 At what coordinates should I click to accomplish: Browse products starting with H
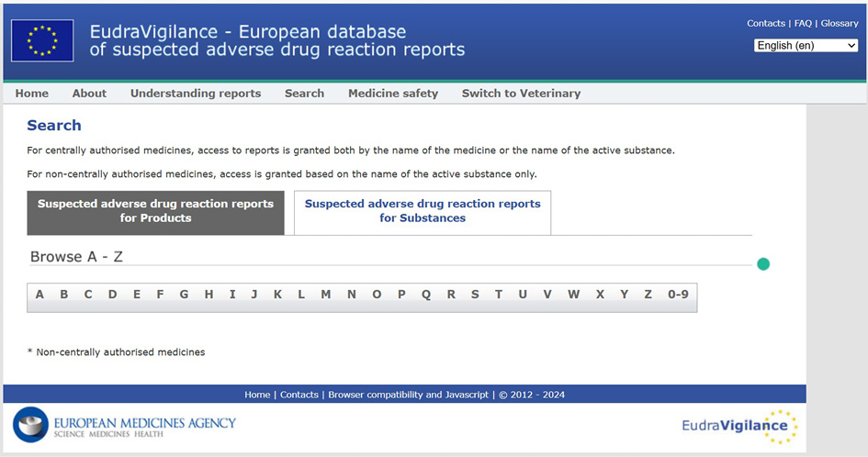pyautogui.click(x=209, y=295)
